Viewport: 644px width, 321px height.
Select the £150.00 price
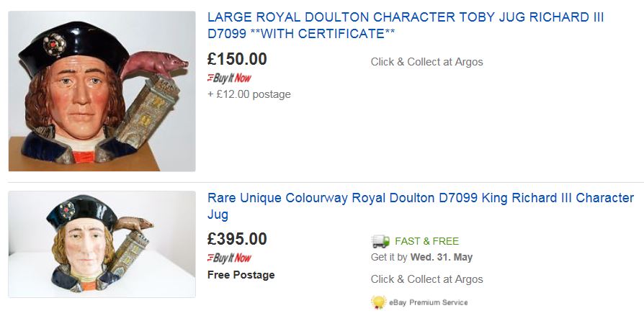[237, 59]
